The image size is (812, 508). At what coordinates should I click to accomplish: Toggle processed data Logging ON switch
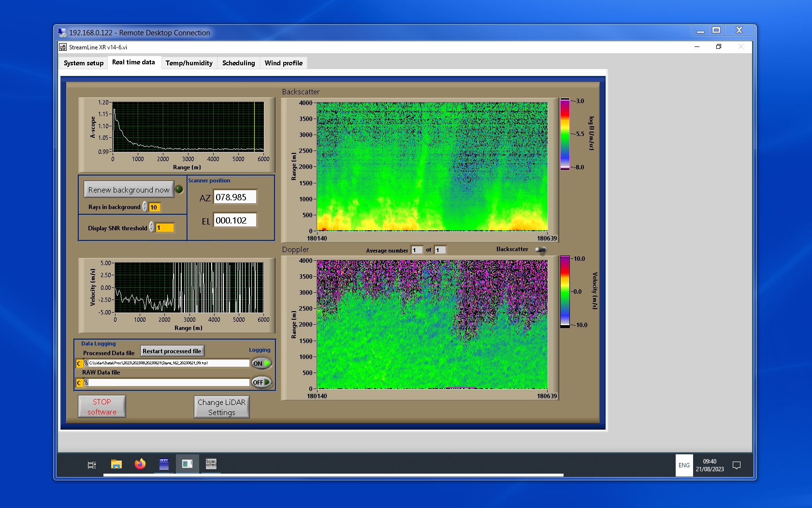(x=261, y=363)
